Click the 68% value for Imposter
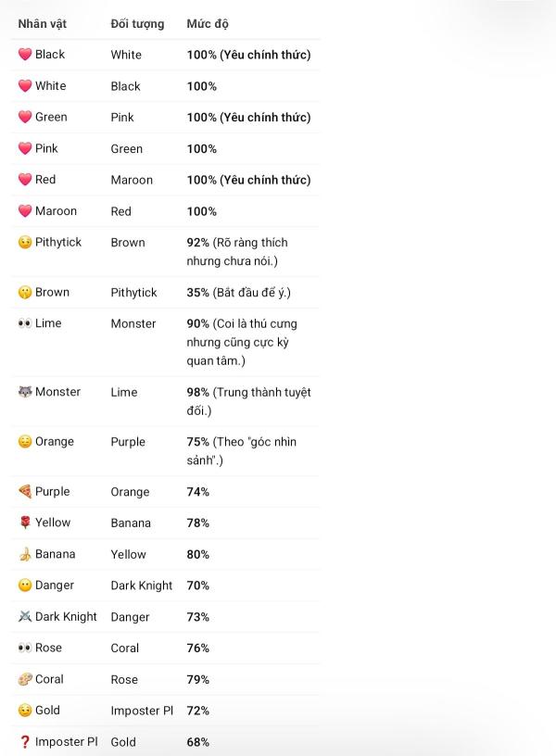556x756 pixels. tap(197, 742)
